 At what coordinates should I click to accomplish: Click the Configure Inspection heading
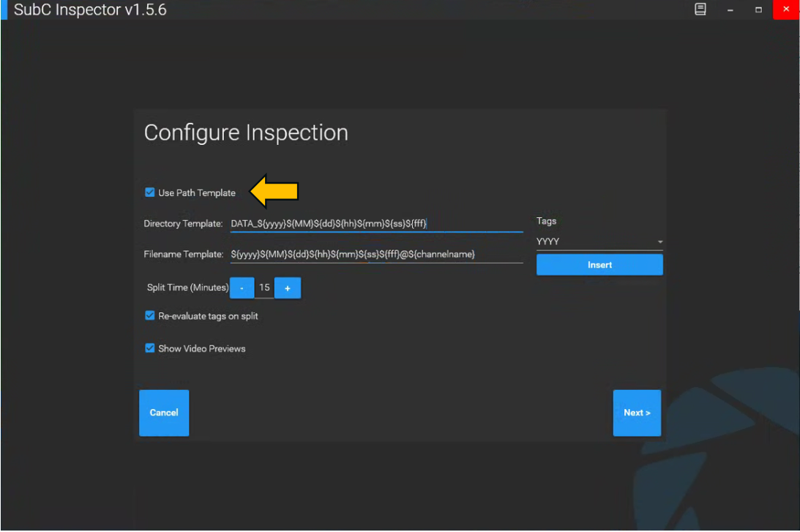coord(246,133)
